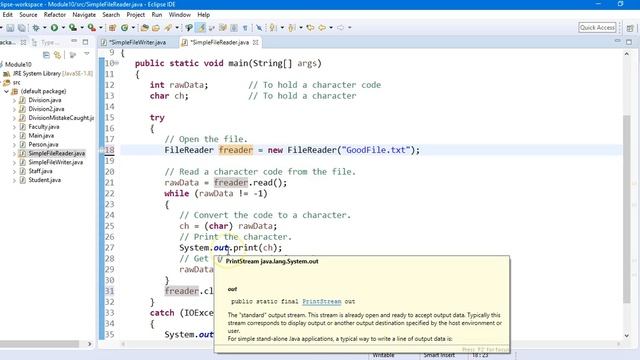Open the Package Explorer View Menu triangle

click(x=87, y=54)
